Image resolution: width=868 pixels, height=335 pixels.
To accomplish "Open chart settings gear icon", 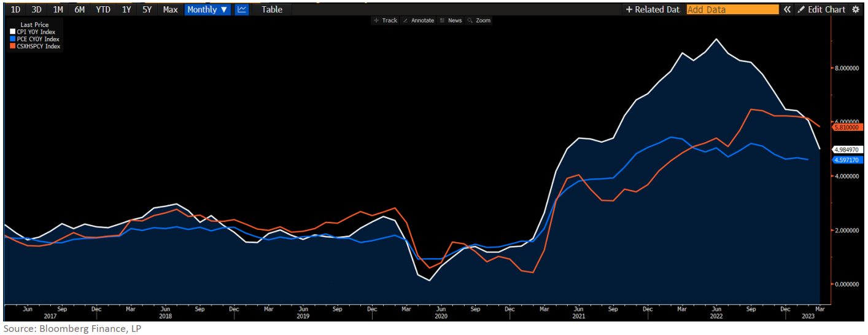I will pyautogui.click(x=856, y=9).
